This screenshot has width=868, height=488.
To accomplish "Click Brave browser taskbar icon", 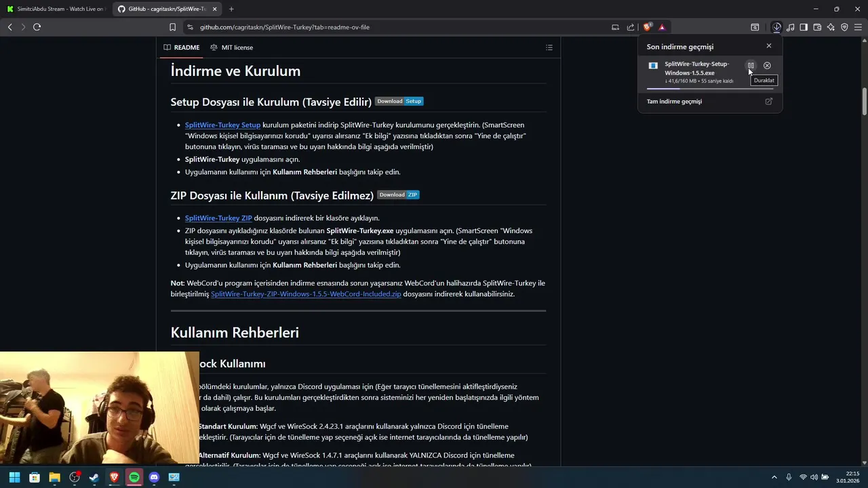I will pyautogui.click(x=115, y=477).
